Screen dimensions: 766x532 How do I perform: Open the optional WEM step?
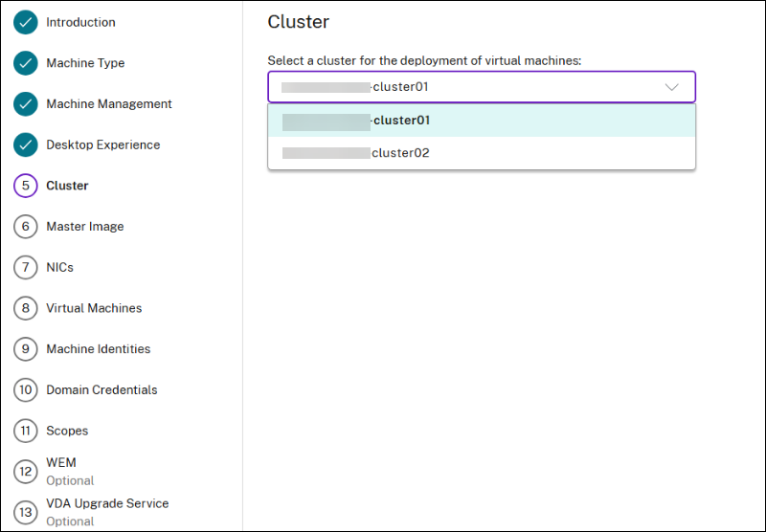tap(61, 463)
